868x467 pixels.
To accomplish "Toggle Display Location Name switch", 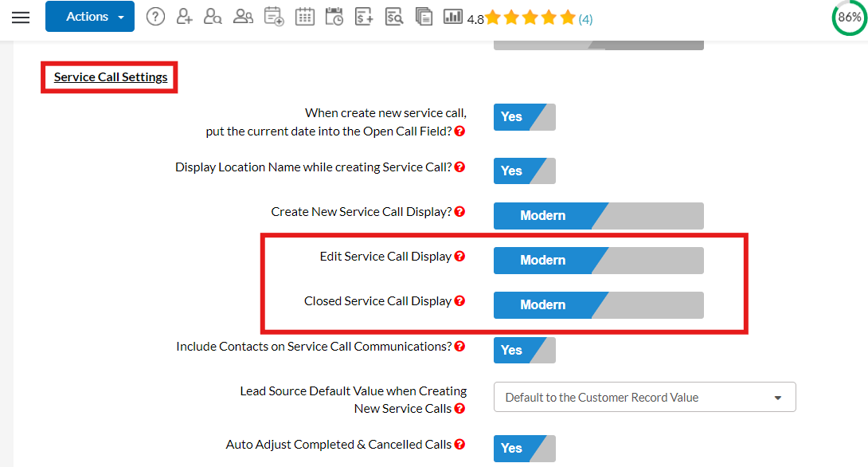I will point(524,171).
